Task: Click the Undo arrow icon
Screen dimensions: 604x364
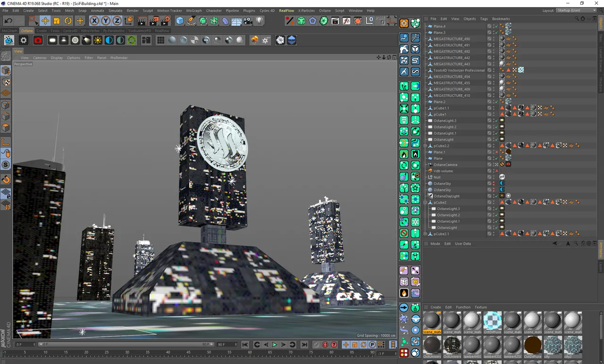Action: click(8, 21)
